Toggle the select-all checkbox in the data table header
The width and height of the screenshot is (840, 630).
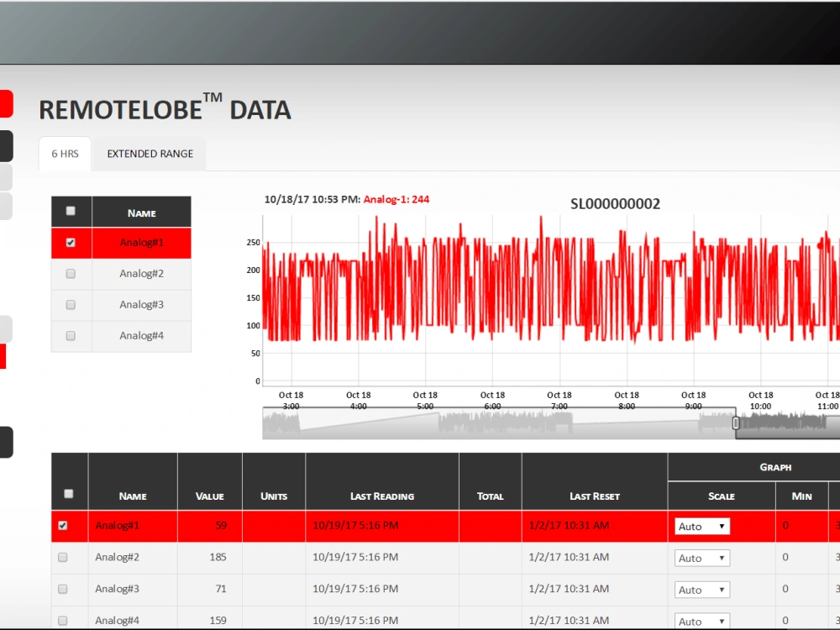coord(69,494)
